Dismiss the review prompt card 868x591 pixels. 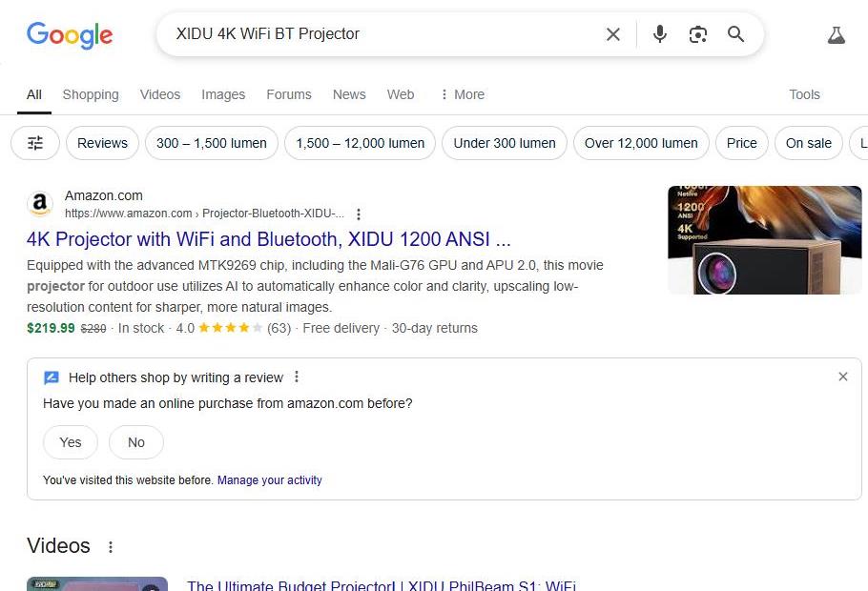pyautogui.click(x=842, y=377)
